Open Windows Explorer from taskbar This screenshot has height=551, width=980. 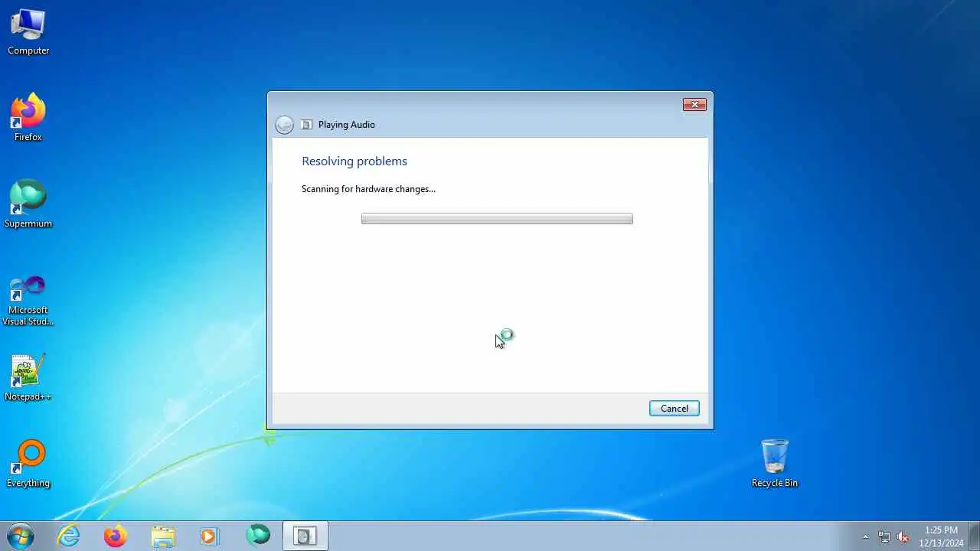(x=163, y=536)
